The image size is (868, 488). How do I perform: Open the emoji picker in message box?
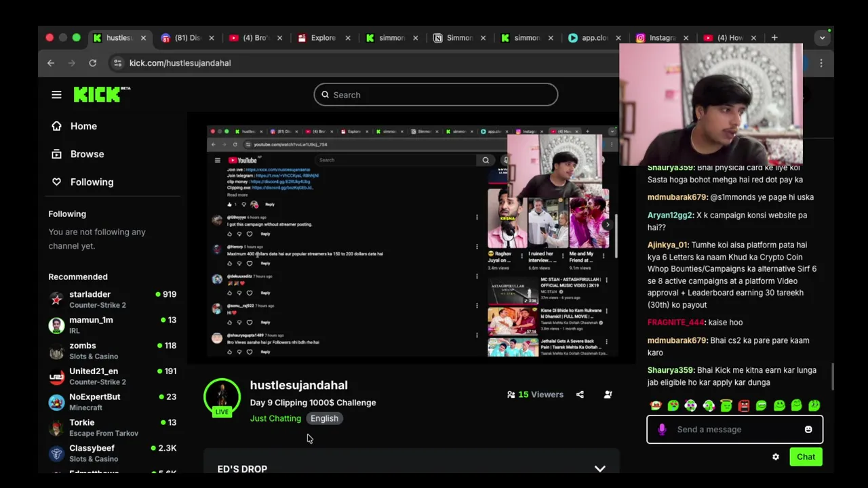pos(808,429)
